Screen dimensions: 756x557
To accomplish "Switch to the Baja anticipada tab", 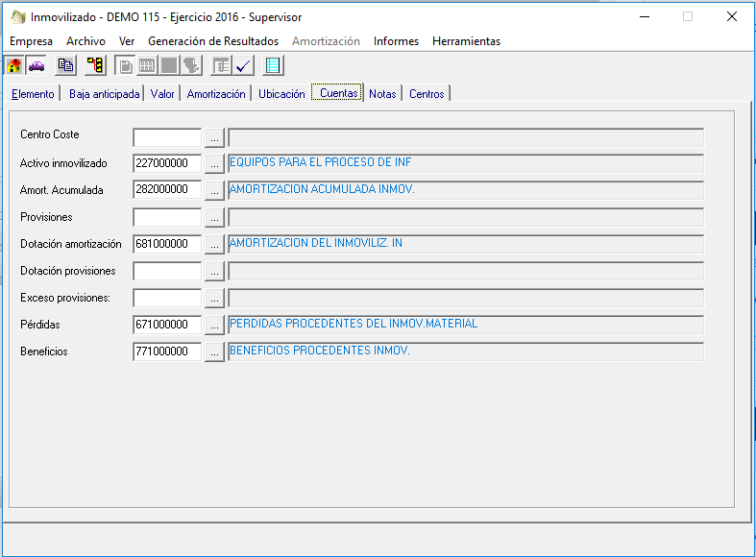I will (x=104, y=94).
